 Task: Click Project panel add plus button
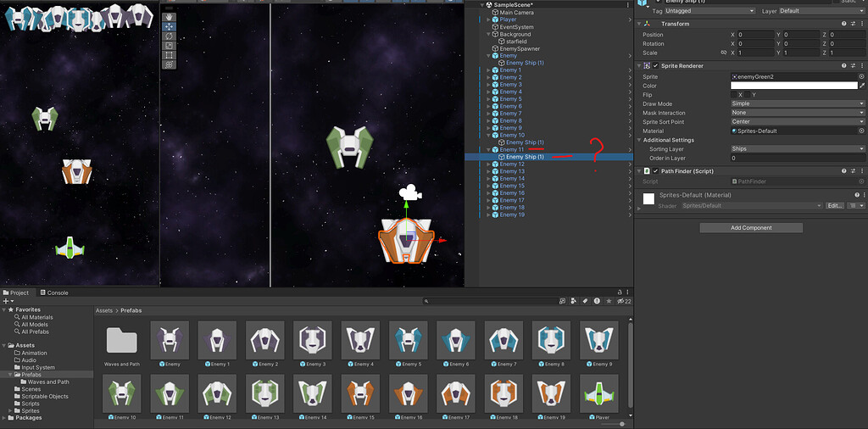[7, 301]
